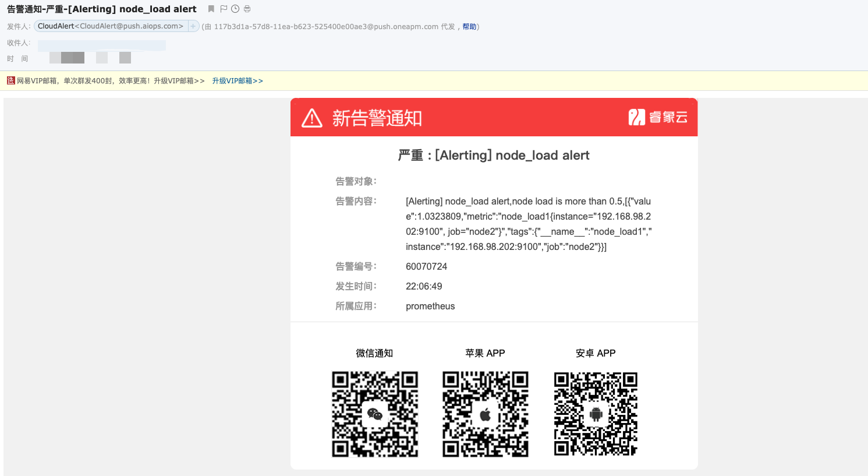This screenshot has height=476, width=868.
Task: Click the flag icon to mark the email
Action: [x=224, y=9]
